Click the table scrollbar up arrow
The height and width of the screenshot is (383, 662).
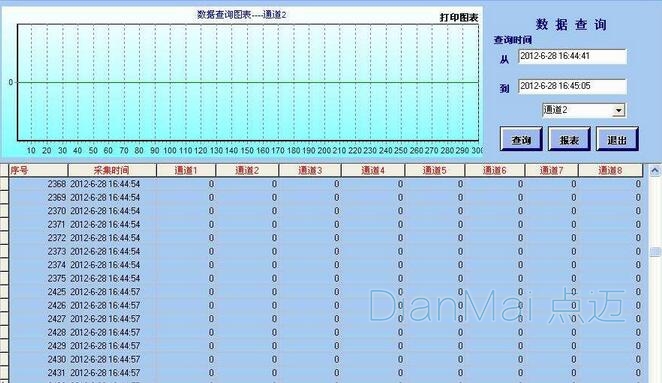click(x=654, y=171)
